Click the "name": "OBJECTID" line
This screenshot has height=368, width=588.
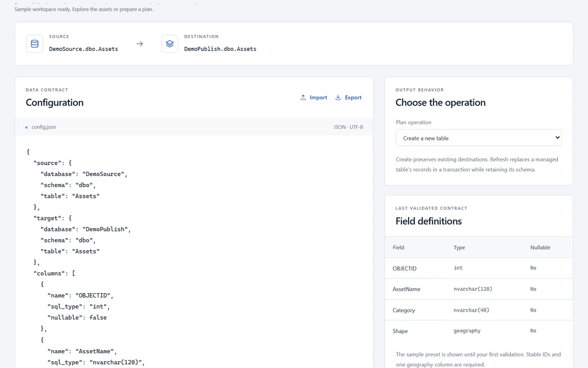pos(80,295)
